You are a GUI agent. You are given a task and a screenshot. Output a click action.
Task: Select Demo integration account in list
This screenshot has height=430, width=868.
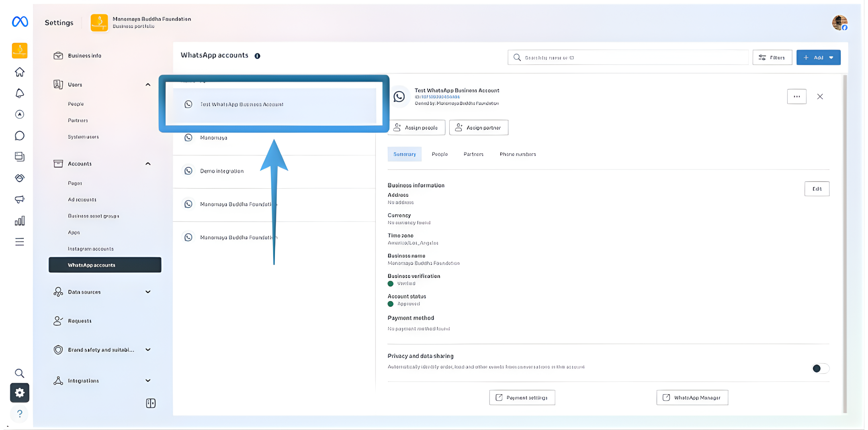[222, 171]
